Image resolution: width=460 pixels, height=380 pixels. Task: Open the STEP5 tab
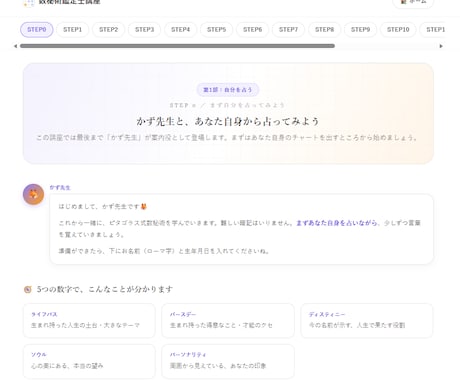point(217,30)
